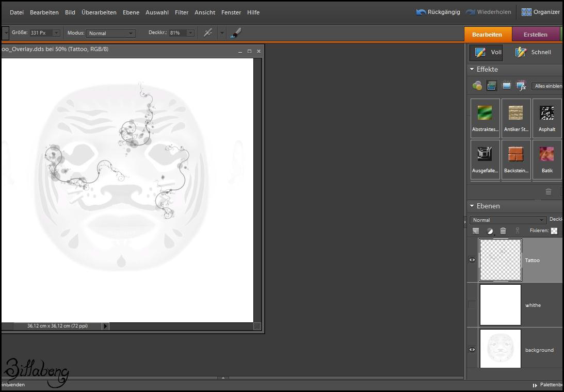Open the Filter menu

coord(182,12)
